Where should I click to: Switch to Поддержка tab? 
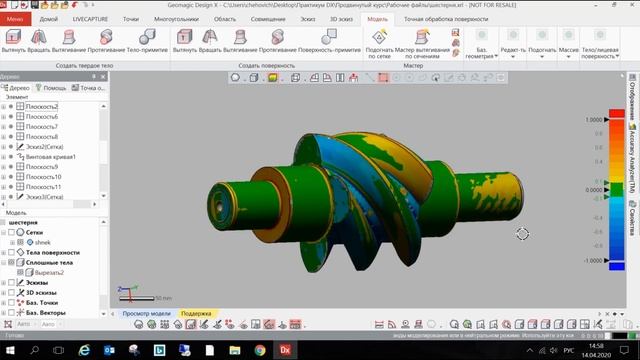tap(196, 313)
